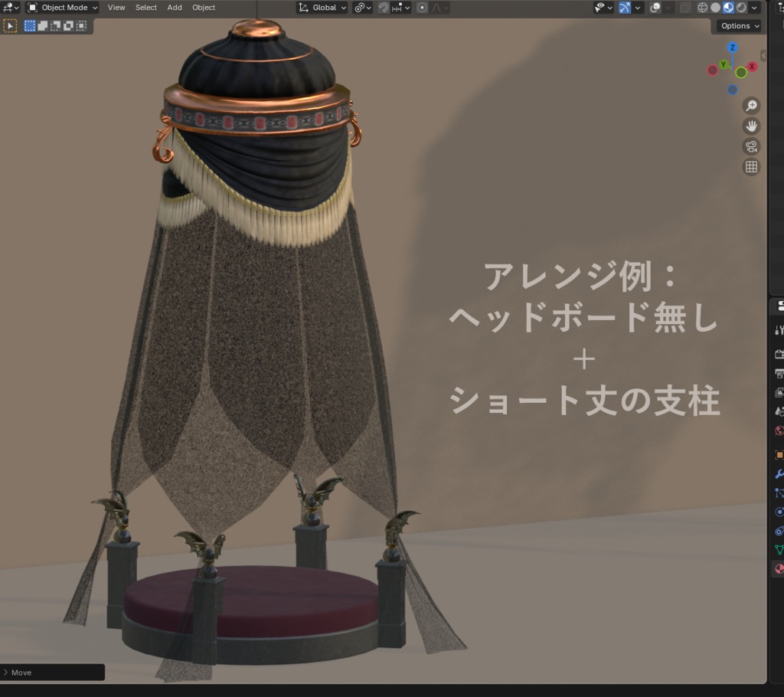Choose the Extend selection mode icon

point(43,25)
